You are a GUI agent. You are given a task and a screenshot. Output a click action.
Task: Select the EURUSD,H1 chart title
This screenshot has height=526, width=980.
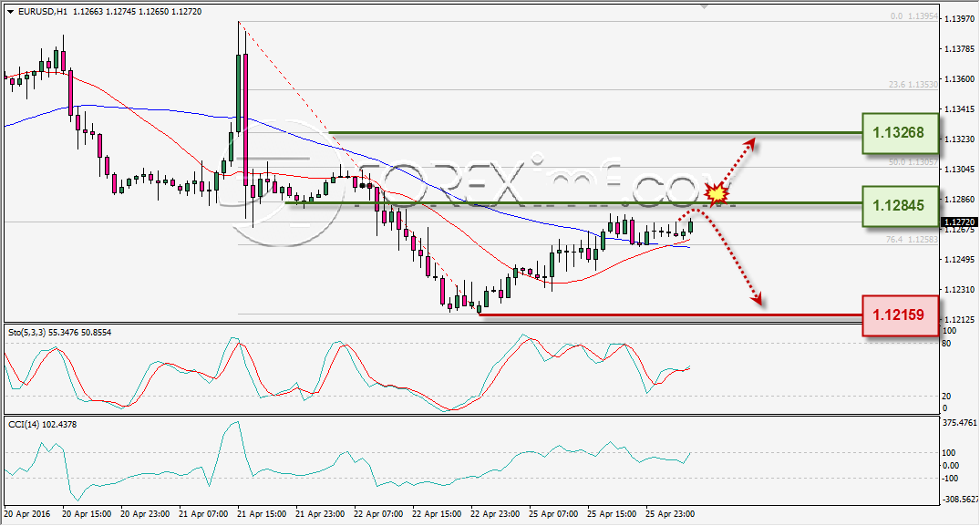(x=43, y=11)
